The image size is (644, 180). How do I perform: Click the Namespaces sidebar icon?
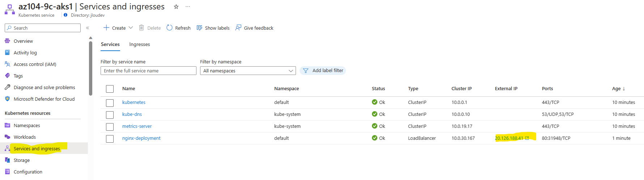click(x=7, y=125)
